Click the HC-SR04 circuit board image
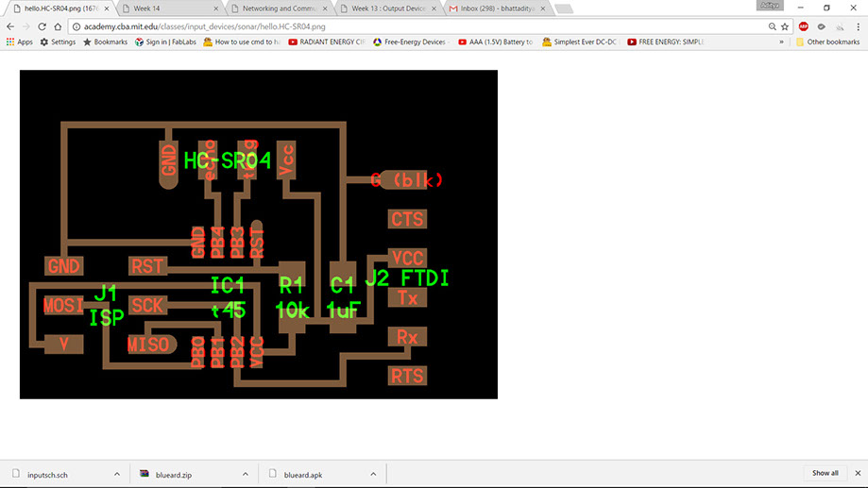 (x=259, y=234)
